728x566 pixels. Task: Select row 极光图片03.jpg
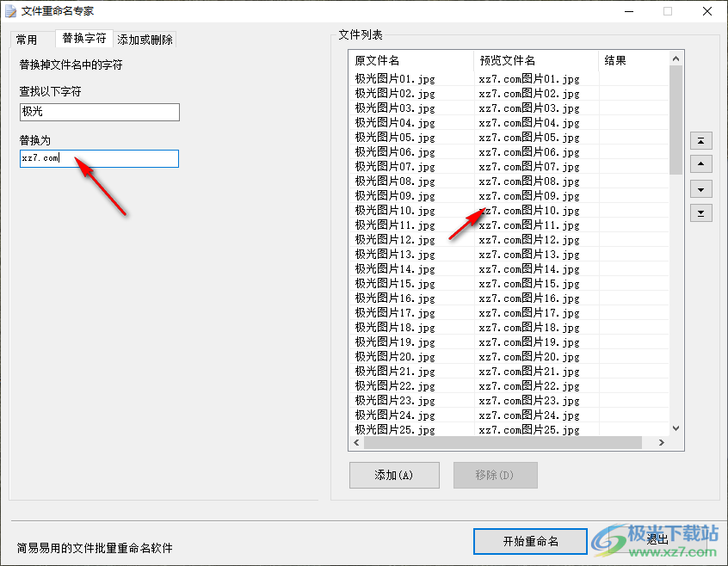[509, 108]
